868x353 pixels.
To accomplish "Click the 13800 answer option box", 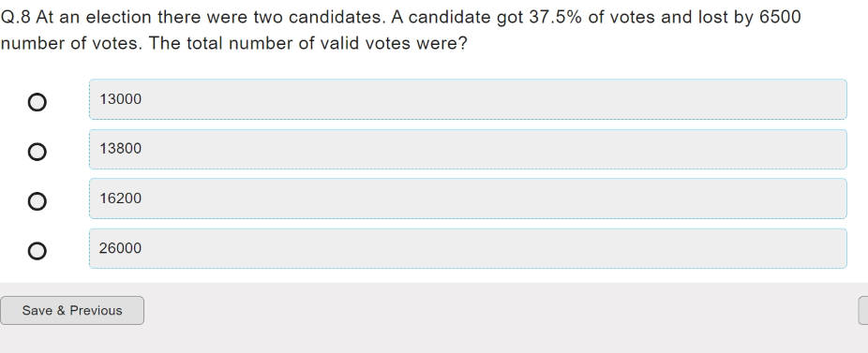I will pos(468,149).
